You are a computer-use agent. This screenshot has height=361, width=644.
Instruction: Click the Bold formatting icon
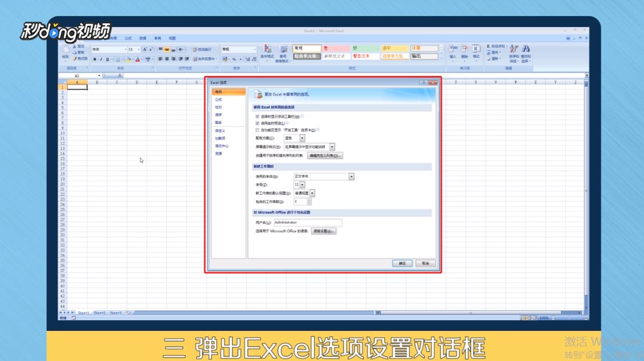tap(95, 59)
